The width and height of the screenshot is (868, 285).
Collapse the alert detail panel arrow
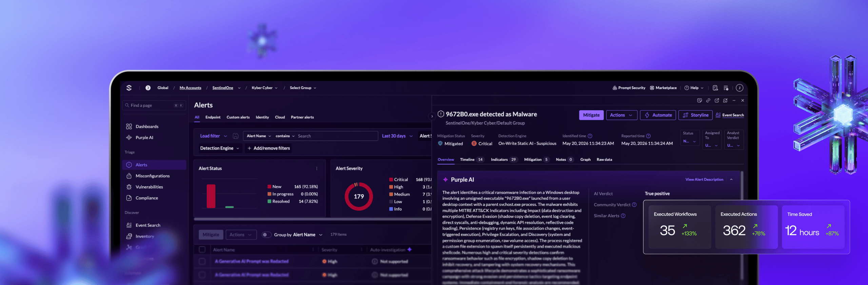pyautogui.click(x=432, y=116)
